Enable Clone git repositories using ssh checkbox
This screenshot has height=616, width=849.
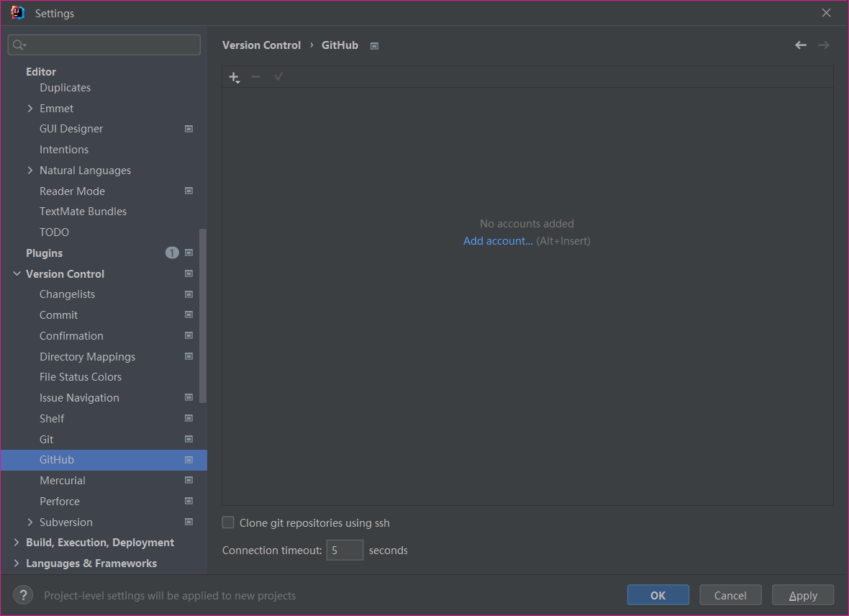(228, 522)
